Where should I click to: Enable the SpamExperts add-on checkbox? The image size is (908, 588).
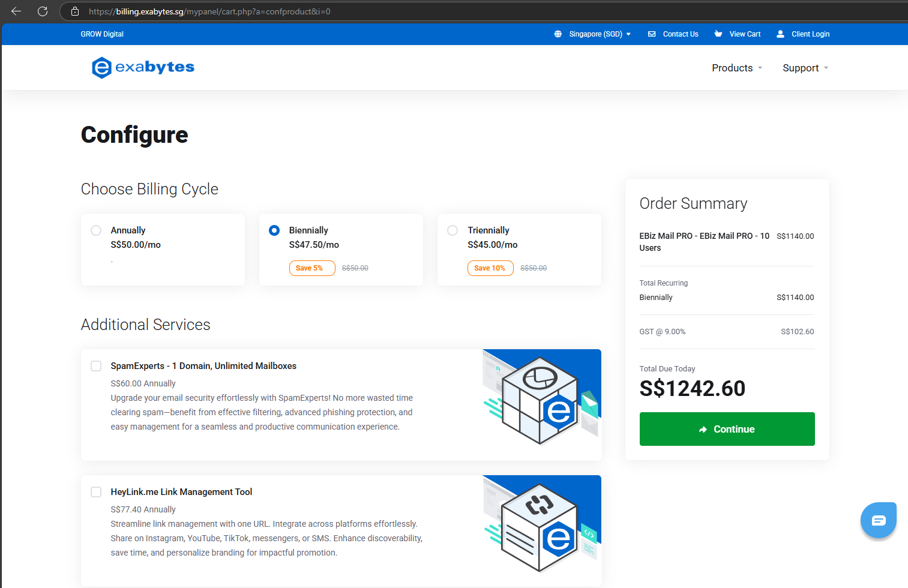(x=96, y=366)
